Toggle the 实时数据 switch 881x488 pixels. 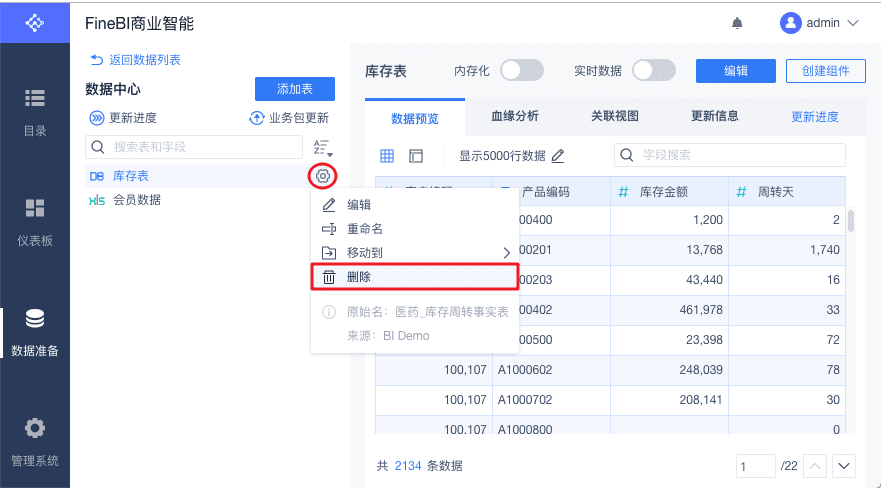[x=654, y=70]
